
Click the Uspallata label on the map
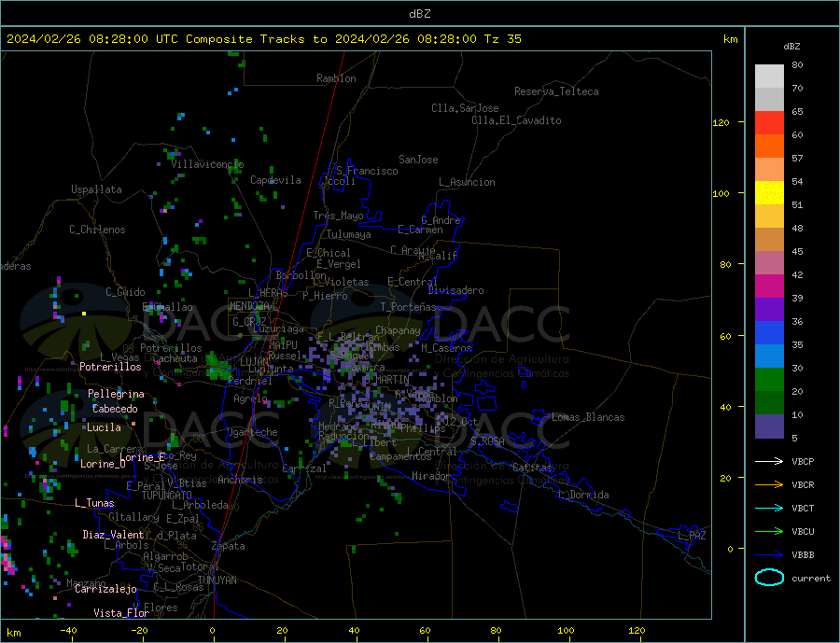point(96,189)
